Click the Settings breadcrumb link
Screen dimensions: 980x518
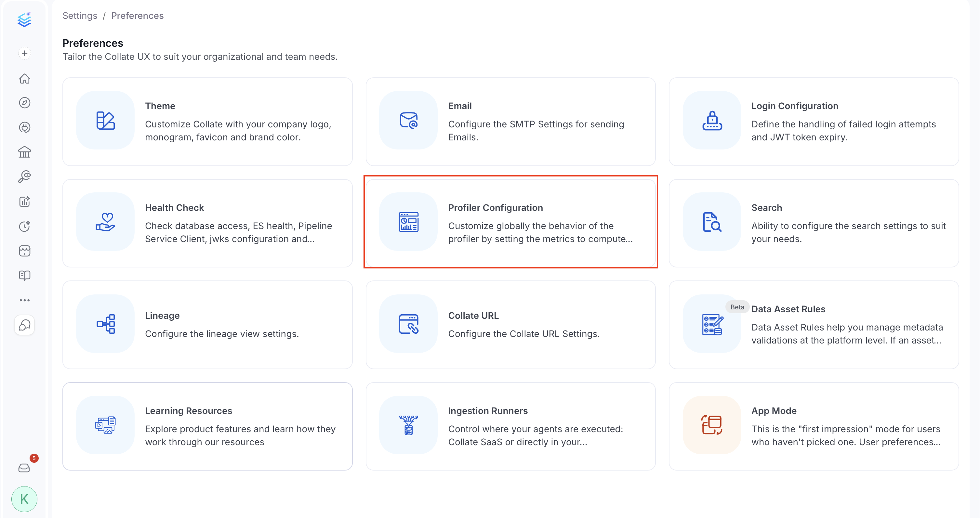(80, 16)
